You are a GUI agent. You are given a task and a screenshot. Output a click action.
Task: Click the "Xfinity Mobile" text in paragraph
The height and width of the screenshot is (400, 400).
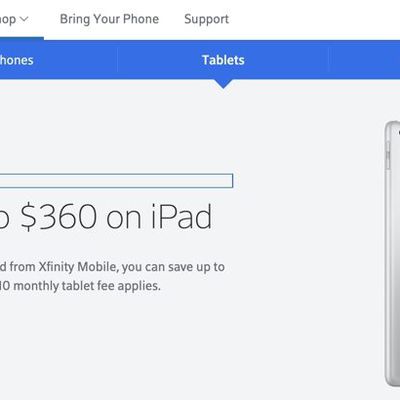pyautogui.click(x=78, y=267)
